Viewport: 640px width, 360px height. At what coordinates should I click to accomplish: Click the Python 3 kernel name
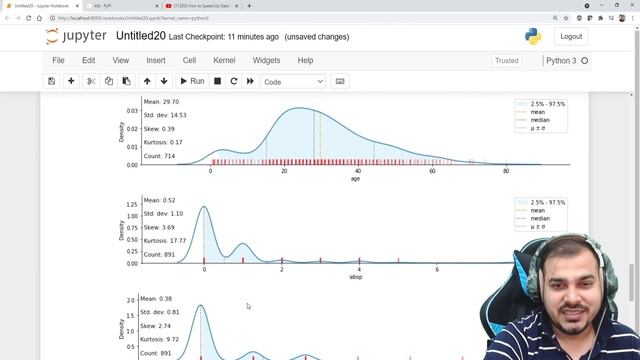(x=561, y=61)
